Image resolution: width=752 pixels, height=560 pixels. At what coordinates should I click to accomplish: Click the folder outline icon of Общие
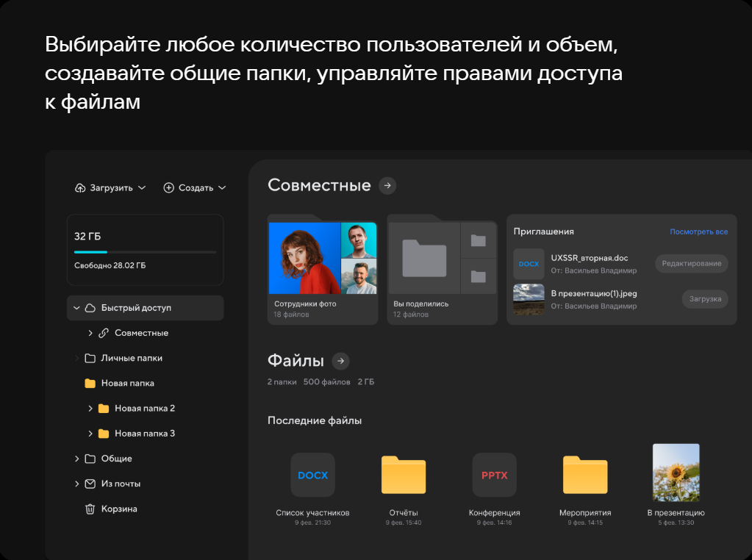coord(90,459)
